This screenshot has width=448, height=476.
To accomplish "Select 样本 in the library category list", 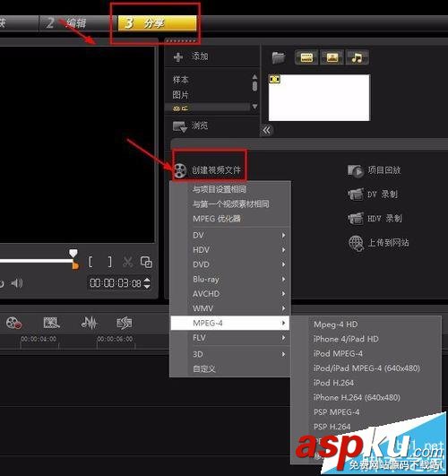I will [x=181, y=80].
